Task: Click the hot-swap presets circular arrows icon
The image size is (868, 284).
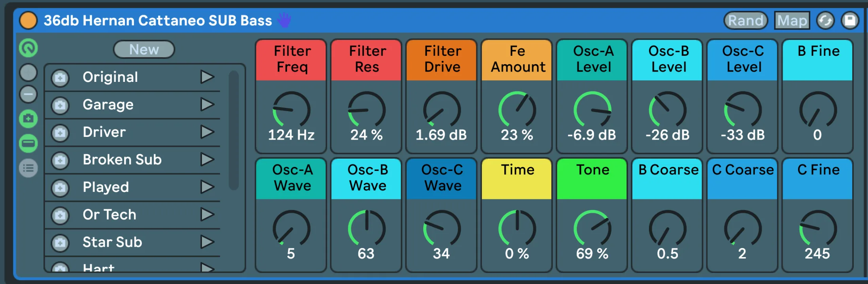Action: [825, 21]
